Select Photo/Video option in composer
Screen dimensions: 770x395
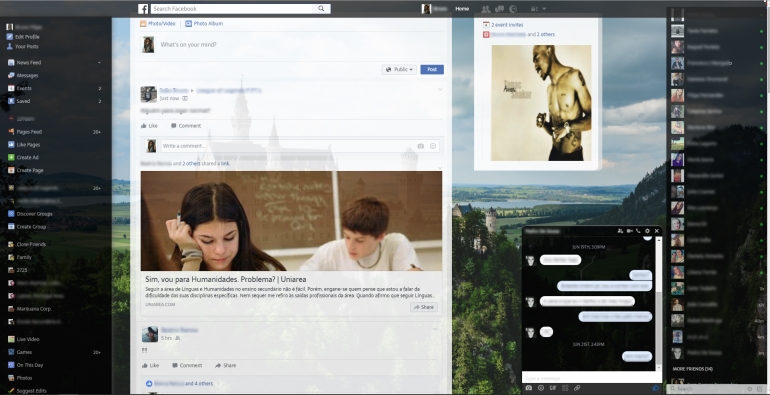pyautogui.click(x=158, y=24)
